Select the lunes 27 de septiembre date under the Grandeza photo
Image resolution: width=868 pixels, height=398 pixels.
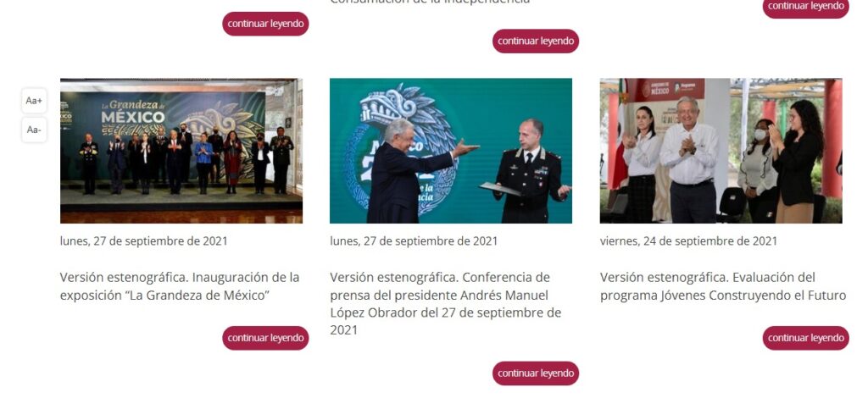click(x=144, y=241)
